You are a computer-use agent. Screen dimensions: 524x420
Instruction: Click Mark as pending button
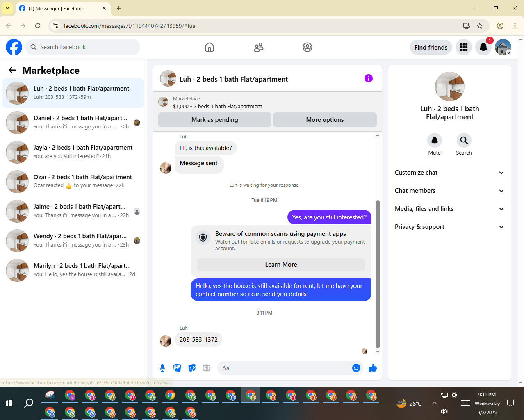click(215, 120)
